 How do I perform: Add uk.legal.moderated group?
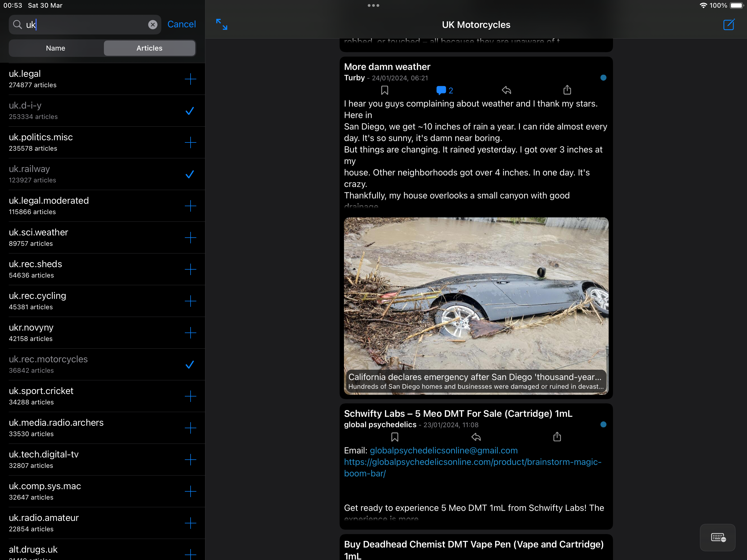click(x=191, y=206)
